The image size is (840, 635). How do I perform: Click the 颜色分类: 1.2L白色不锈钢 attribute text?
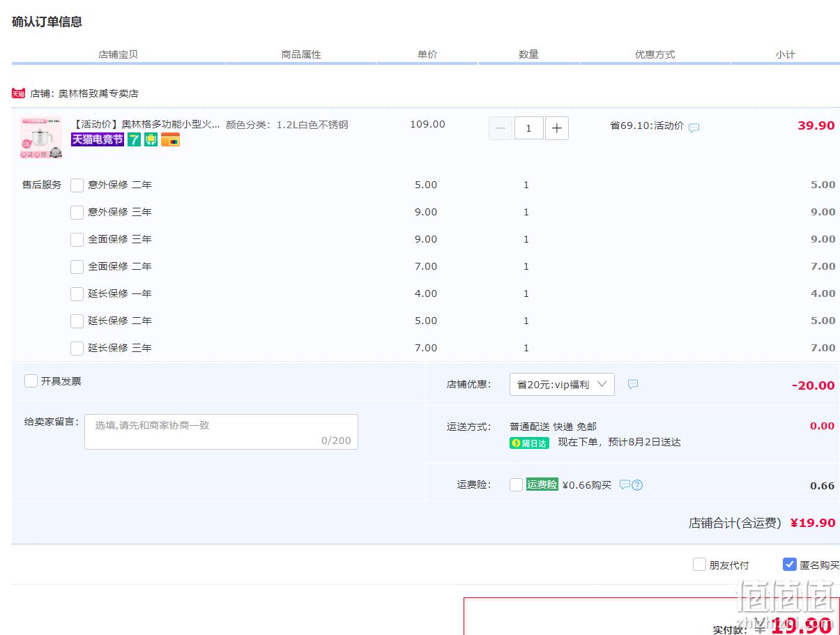point(287,125)
